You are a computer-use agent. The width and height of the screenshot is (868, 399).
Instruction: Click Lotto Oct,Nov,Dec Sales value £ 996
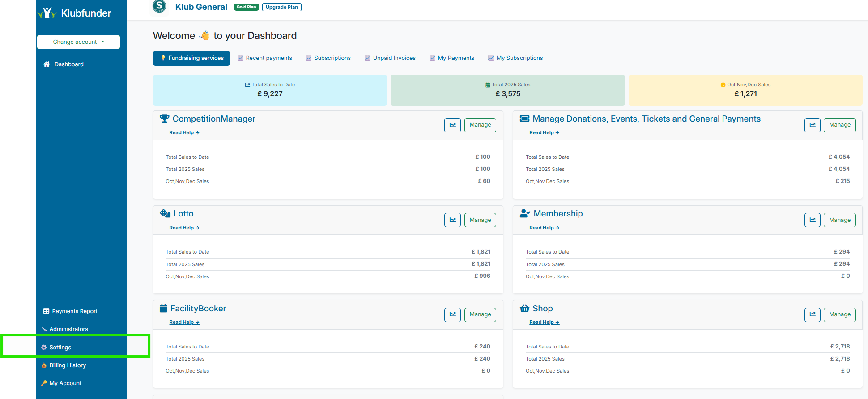coord(482,276)
